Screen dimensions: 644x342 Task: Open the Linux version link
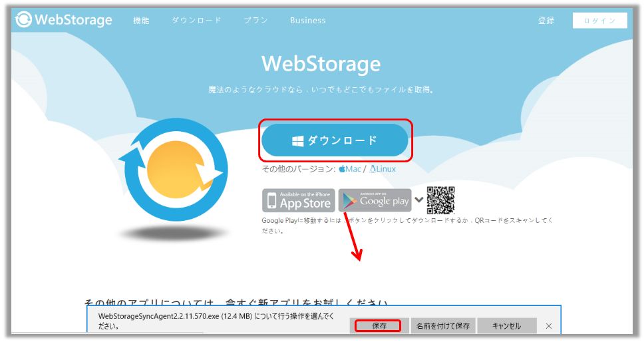point(383,169)
